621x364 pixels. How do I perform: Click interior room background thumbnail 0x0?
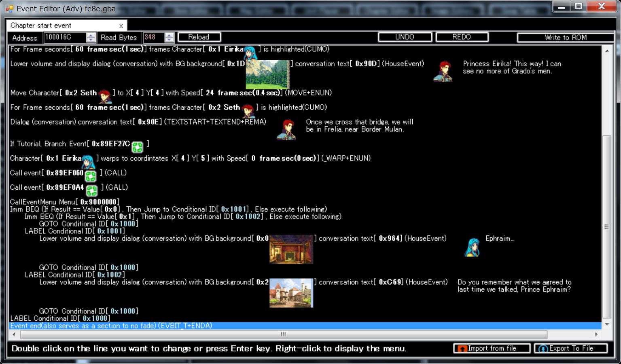pos(291,249)
